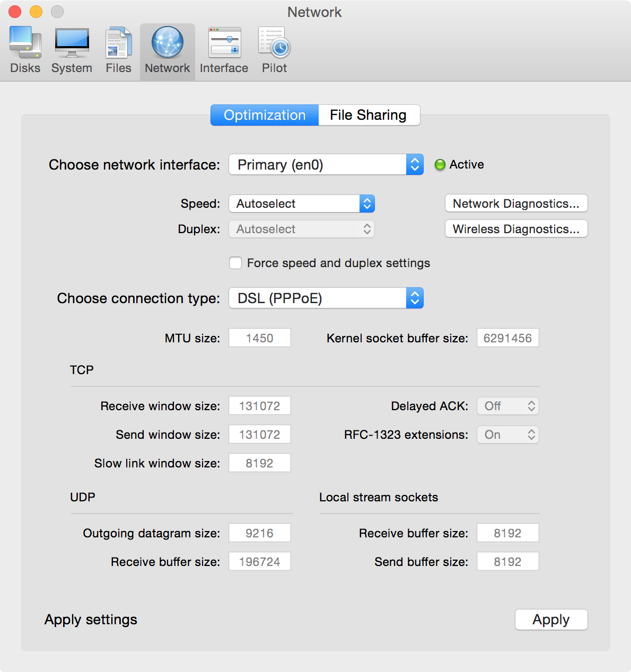The width and height of the screenshot is (631, 672).
Task: Open the Speed Autoselect dropdown
Action: pos(302,204)
